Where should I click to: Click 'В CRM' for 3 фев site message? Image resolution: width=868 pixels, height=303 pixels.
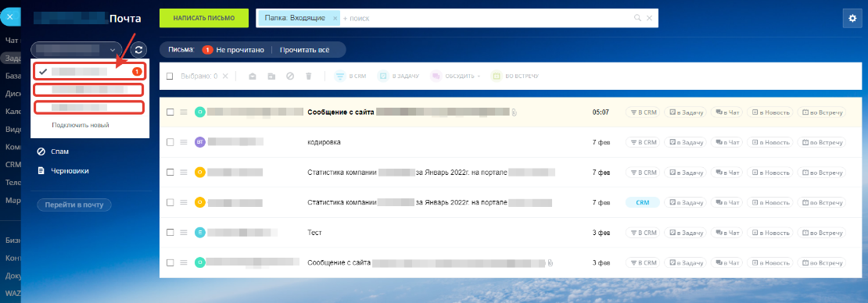(643, 262)
